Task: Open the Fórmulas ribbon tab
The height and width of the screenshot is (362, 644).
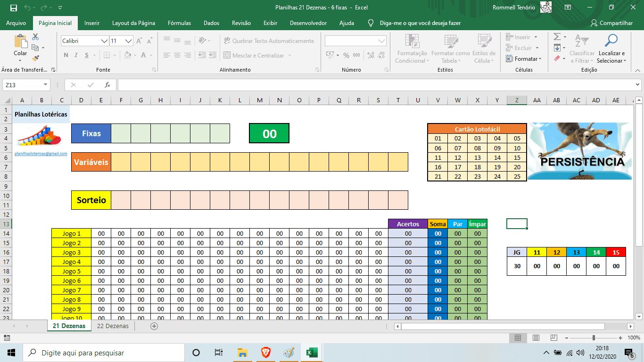Action: click(179, 23)
